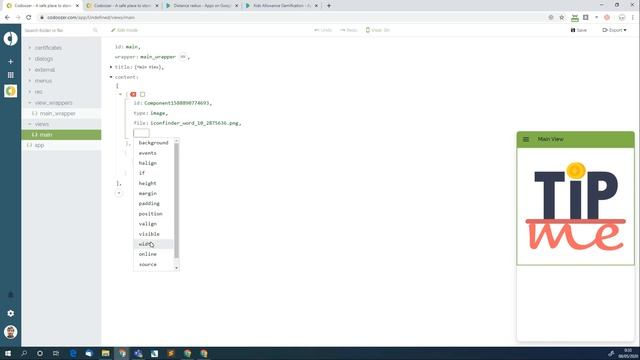Open the browser three-dot menu
Screen dimensions: 640x360
pos(633,18)
